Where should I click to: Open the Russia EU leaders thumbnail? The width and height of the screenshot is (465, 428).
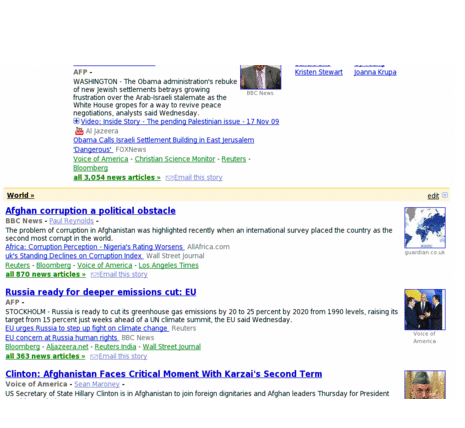pyautogui.click(x=425, y=309)
